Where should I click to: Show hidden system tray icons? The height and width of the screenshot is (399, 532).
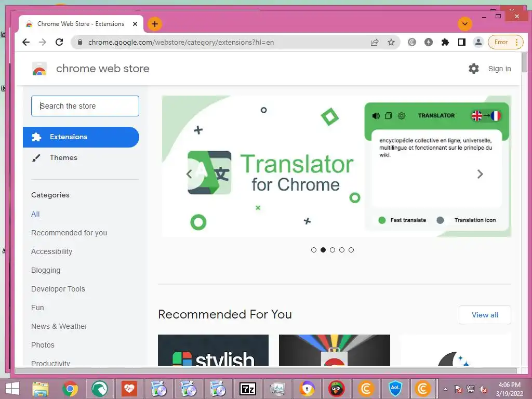click(x=445, y=389)
